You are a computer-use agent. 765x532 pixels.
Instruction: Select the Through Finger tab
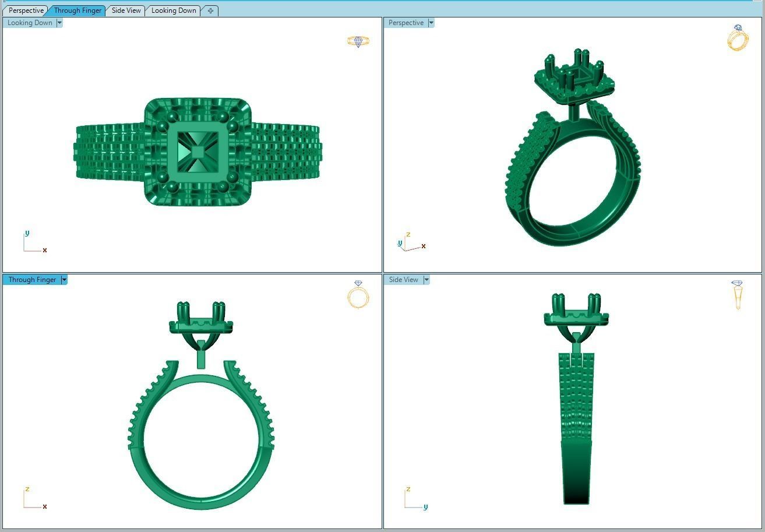pos(77,10)
